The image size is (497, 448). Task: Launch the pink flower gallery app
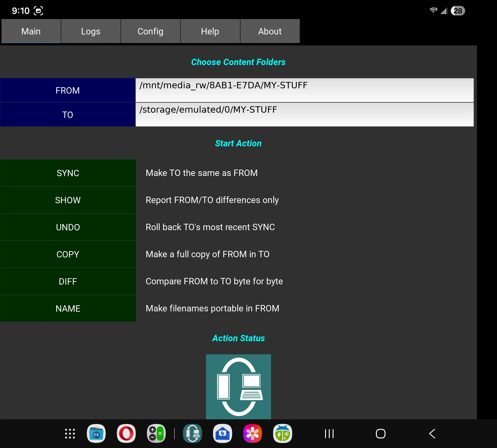point(252,434)
